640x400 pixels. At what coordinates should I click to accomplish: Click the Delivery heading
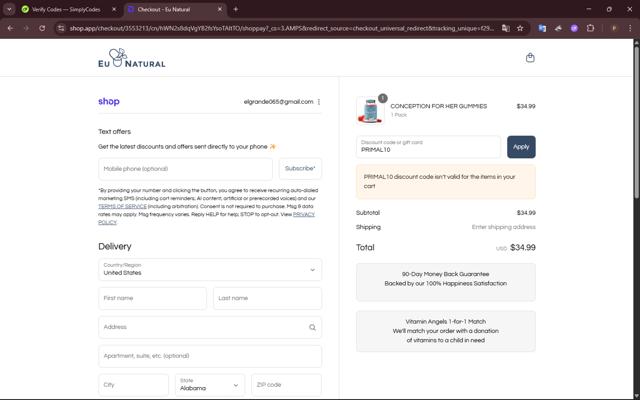click(115, 247)
